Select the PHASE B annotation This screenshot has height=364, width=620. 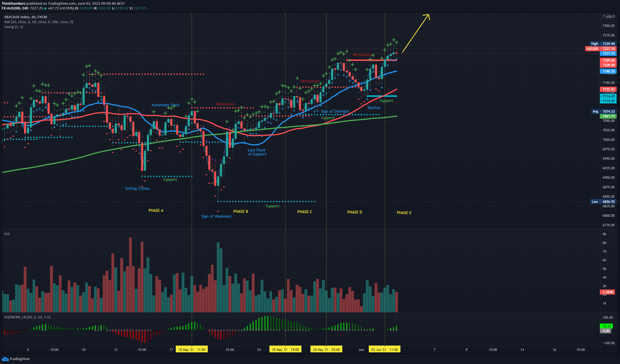click(241, 211)
